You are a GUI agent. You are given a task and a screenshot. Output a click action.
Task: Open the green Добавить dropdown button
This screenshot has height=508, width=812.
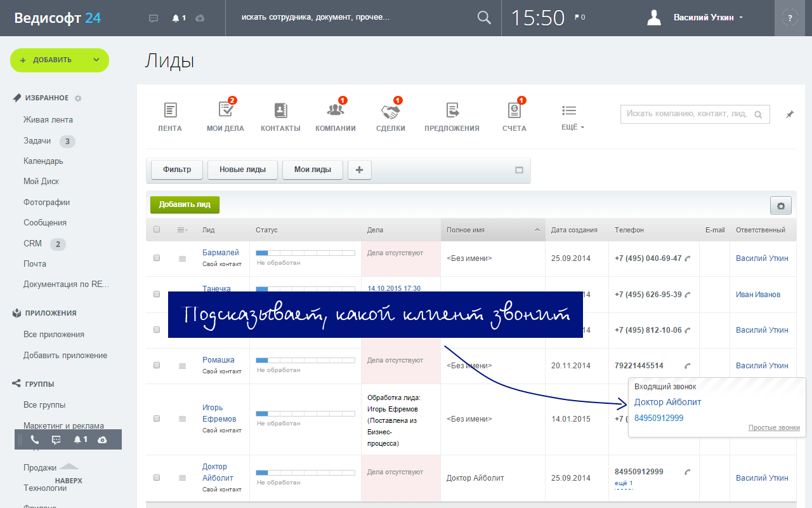tap(60, 60)
